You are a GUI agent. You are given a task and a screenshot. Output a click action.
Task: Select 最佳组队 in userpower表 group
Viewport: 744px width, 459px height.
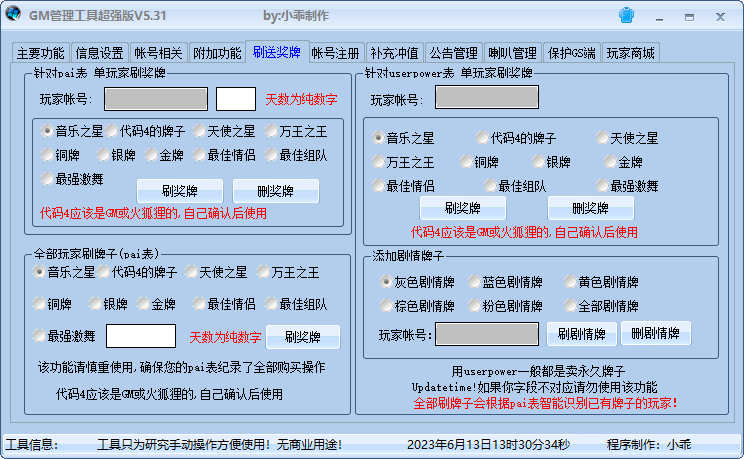pos(515,186)
